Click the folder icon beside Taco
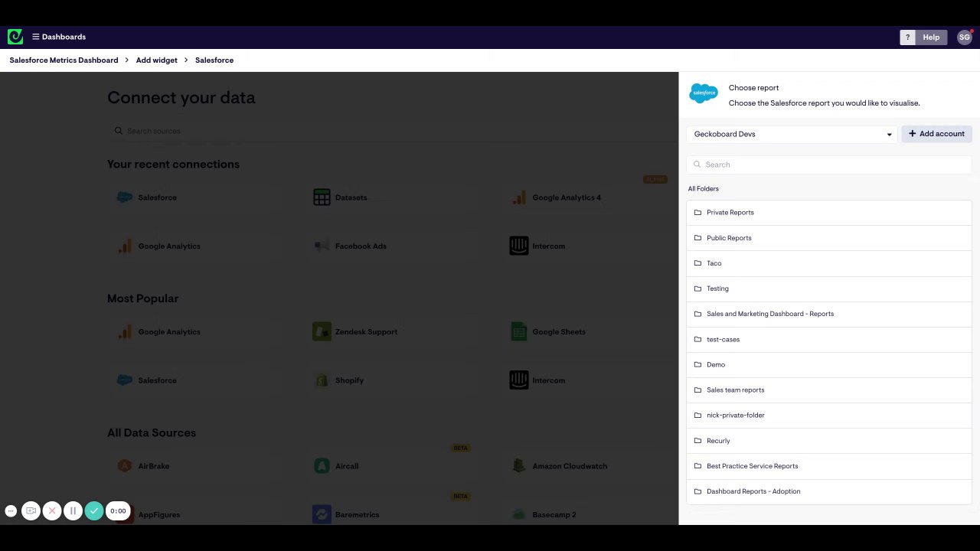This screenshot has width=980, height=551. tap(697, 263)
